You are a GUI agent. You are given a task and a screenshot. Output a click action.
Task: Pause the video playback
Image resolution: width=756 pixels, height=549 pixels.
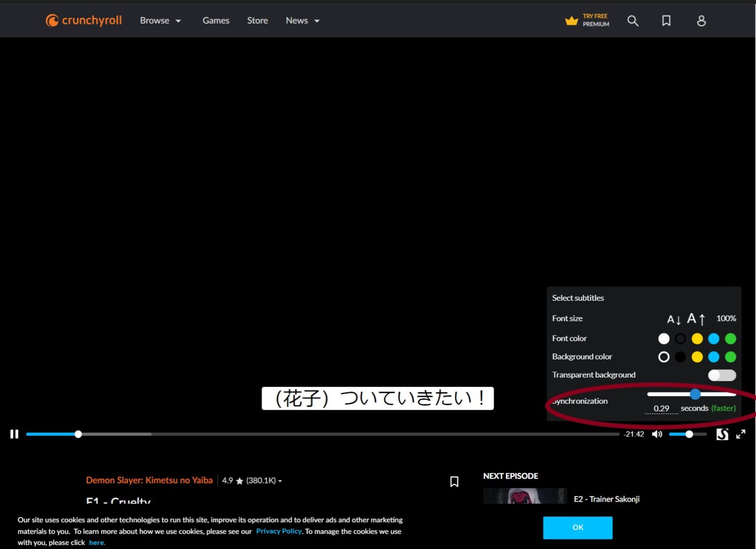[14, 434]
